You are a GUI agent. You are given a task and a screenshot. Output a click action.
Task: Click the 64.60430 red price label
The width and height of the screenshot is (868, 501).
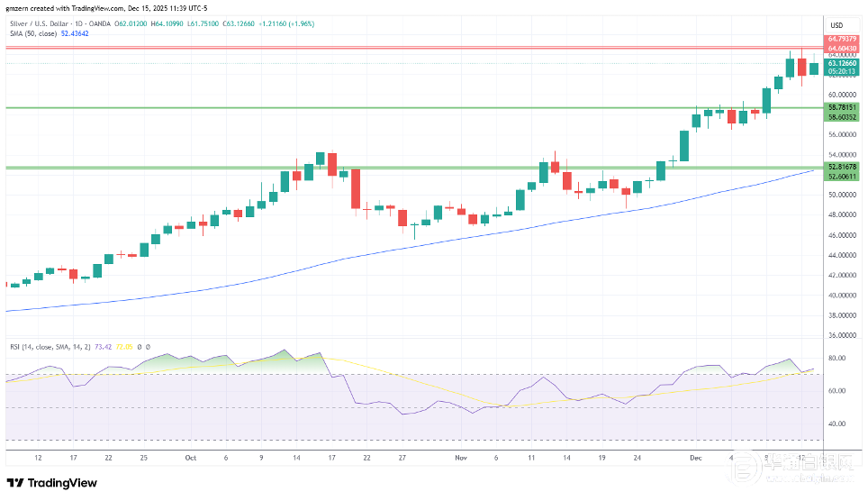[x=843, y=49]
